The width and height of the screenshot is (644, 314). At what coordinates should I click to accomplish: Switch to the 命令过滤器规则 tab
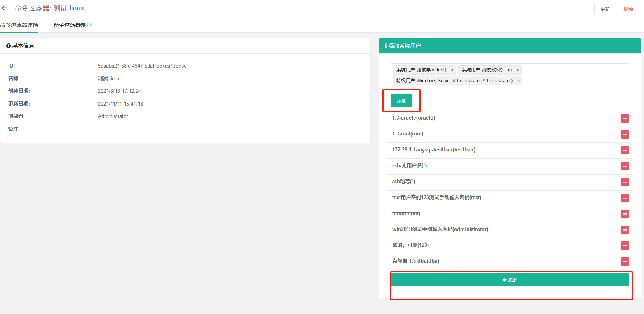pyautogui.click(x=73, y=25)
